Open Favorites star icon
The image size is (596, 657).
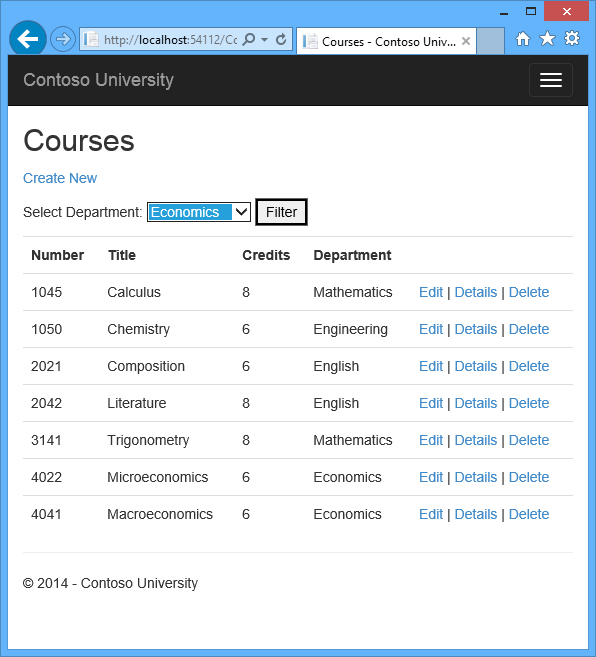(x=547, y=39)
